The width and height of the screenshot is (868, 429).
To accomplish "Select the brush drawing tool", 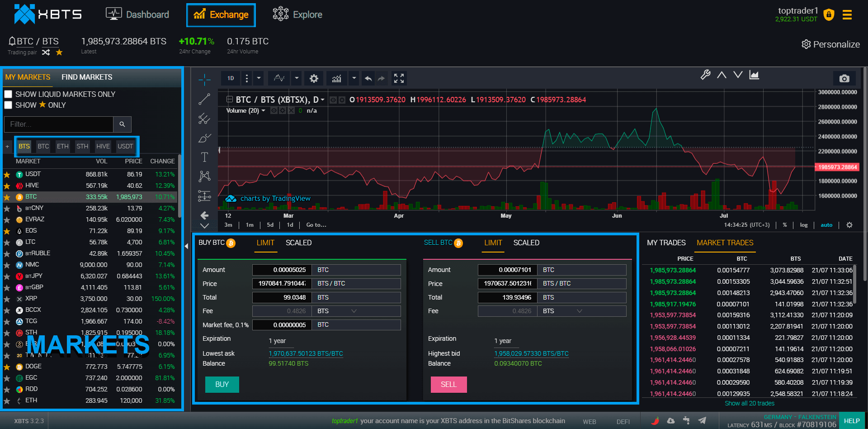I will [204, 138].
